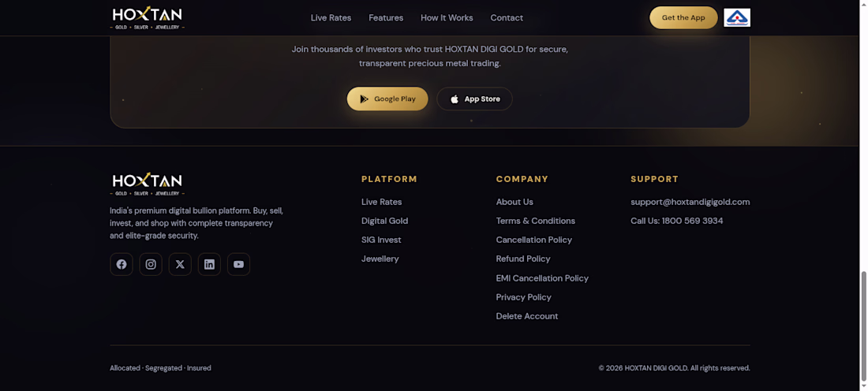The height and width of the screenshot is (391, 868).
Task: Download from Google Play button
Action: (387, 99)
